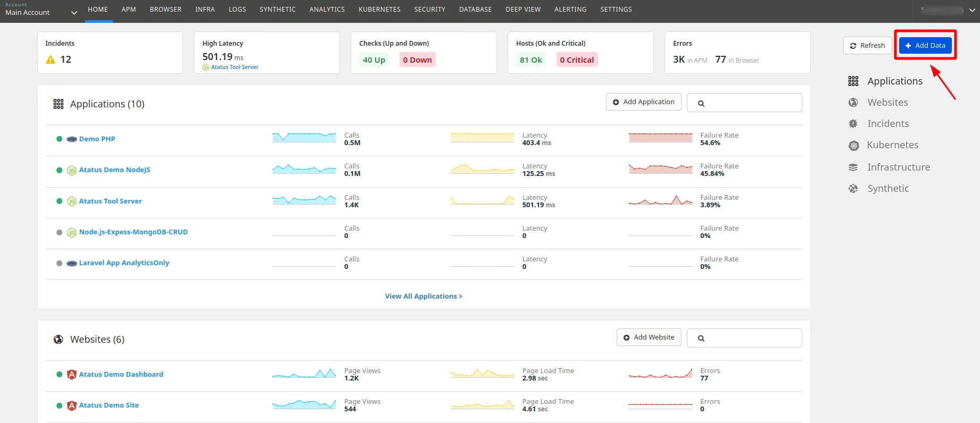Screen dimensions: 980x423
Task: Click the Incidents icon in right sidebar
Action: click(853, 124)
